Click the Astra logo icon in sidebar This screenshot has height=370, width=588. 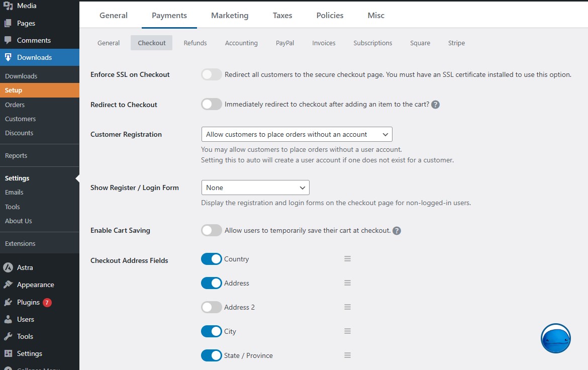click(x=8, y=267)
